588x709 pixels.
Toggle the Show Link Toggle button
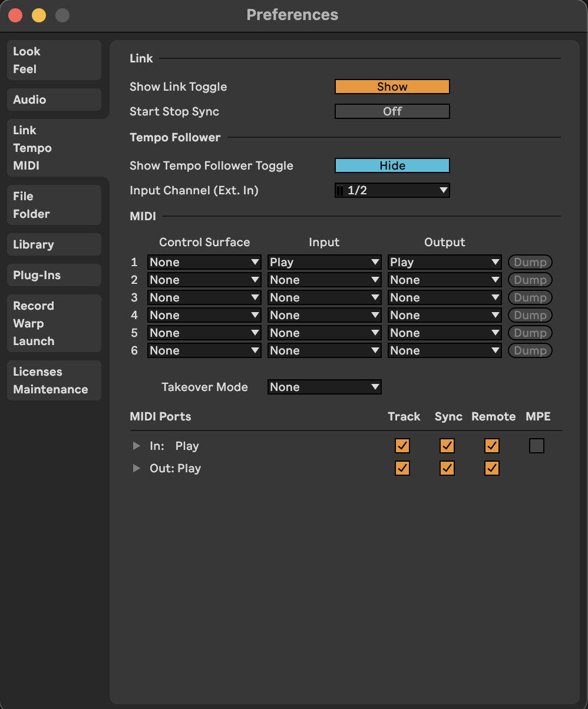click(x=392, y=87)
